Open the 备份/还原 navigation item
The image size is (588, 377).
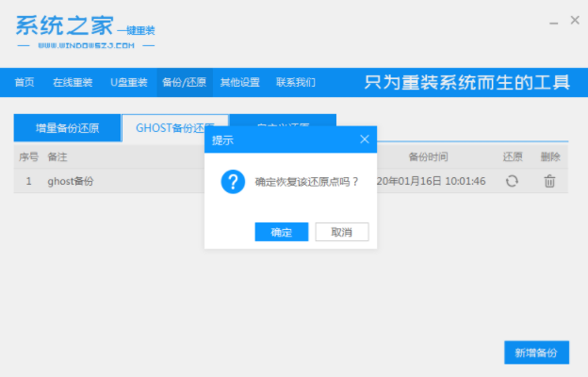click(184, 82)
